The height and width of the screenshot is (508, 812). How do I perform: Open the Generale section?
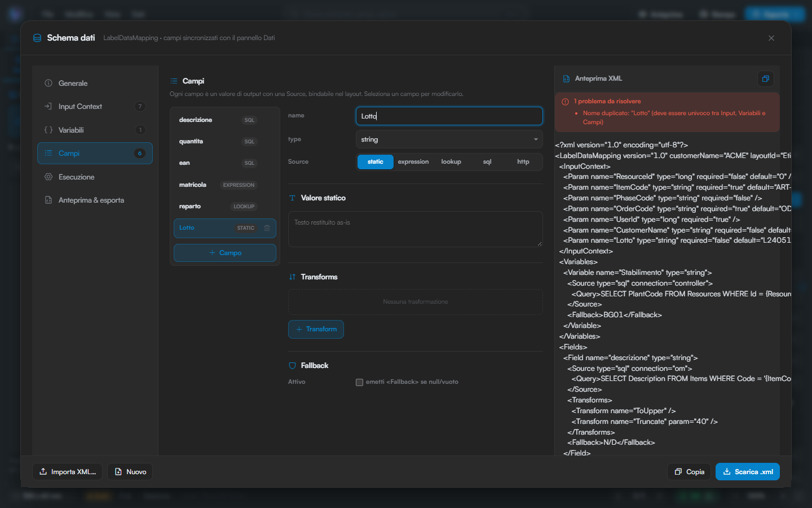tap(95, 83)
